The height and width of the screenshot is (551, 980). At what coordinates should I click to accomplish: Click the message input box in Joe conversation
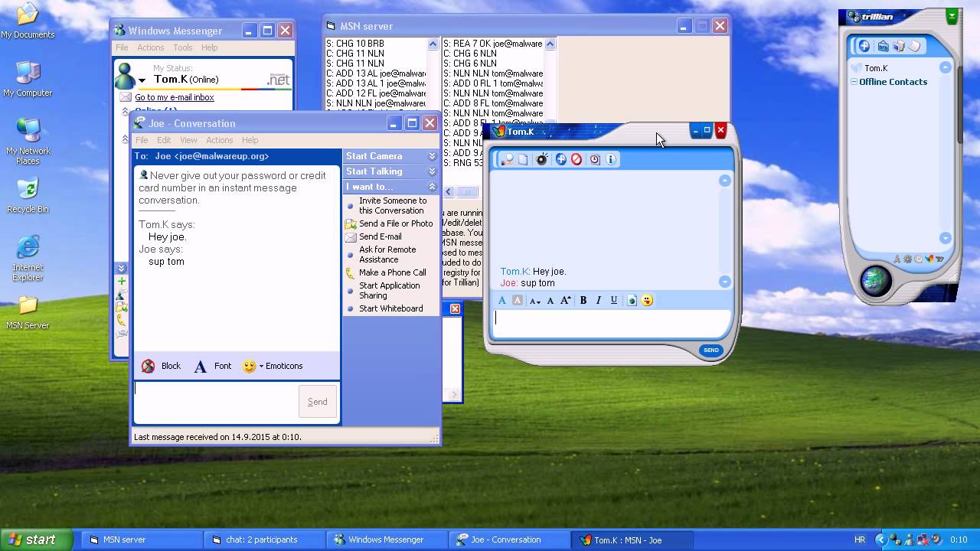point(215,402)
